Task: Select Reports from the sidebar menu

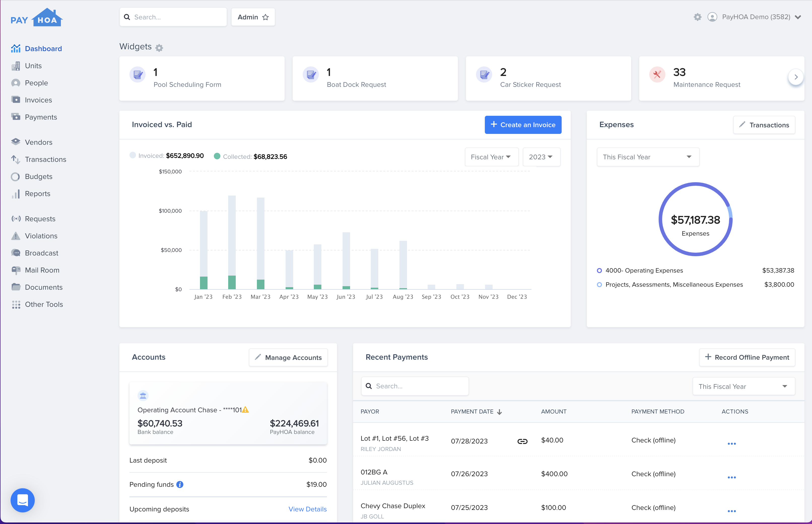Action: 37,193
